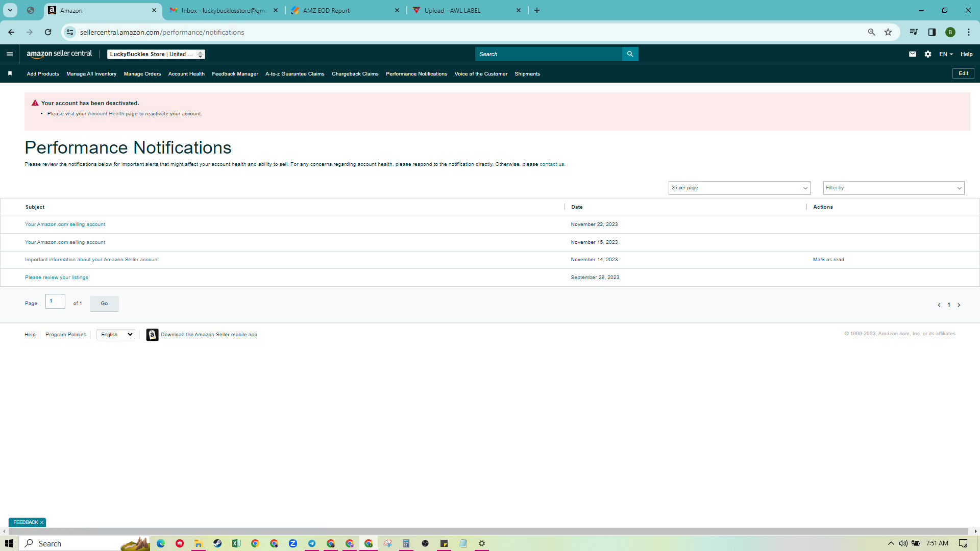Image resolution: width=980 pixels, height=551 pixels.
Task: Close the Inbox Gmail tab
Action: coord(276,10)
